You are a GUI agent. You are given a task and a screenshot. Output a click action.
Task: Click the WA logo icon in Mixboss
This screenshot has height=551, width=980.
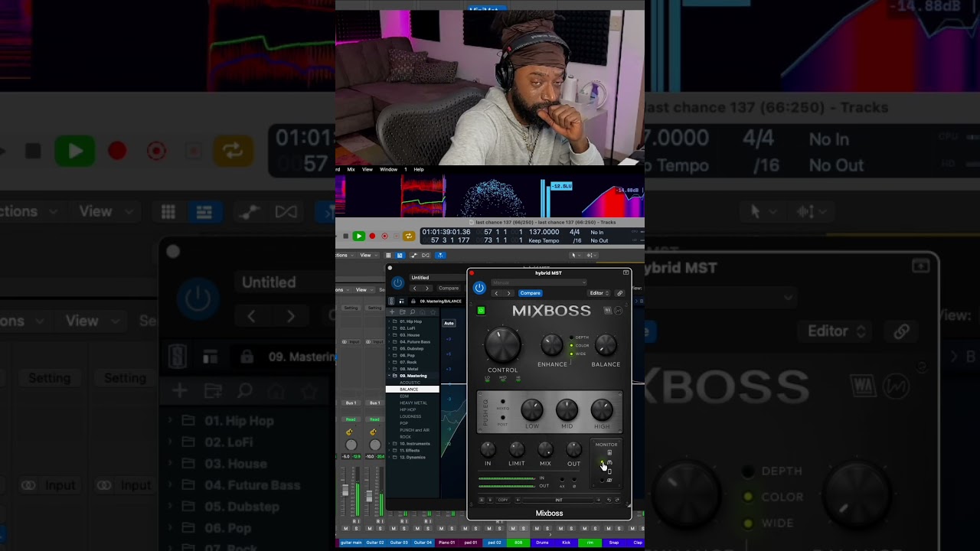608,311
